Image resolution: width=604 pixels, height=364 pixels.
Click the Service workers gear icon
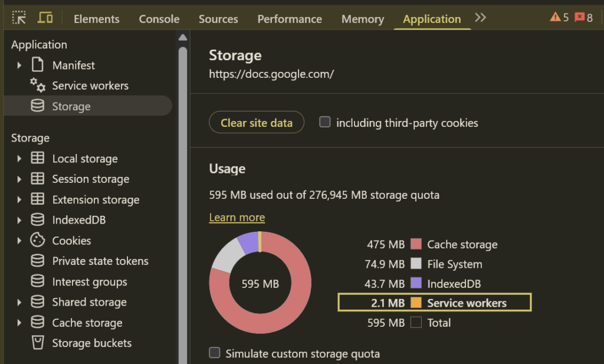(x=38, y=86)
